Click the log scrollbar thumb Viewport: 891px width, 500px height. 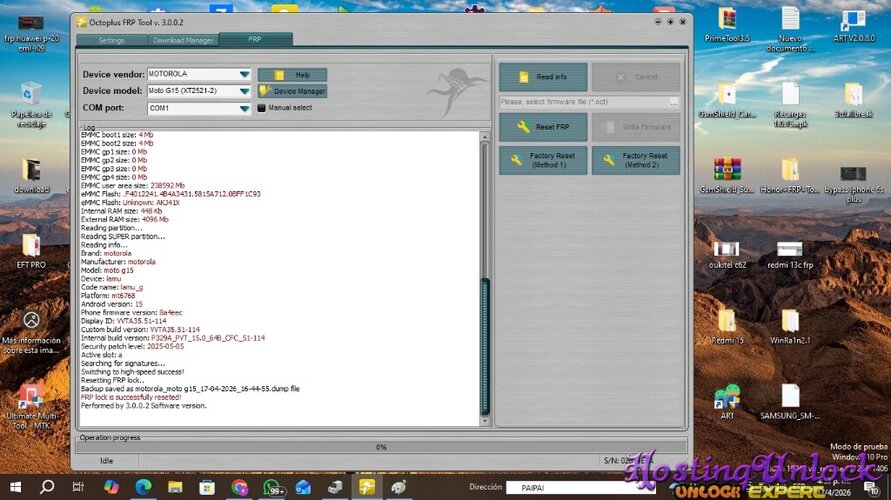click(485, 347)
